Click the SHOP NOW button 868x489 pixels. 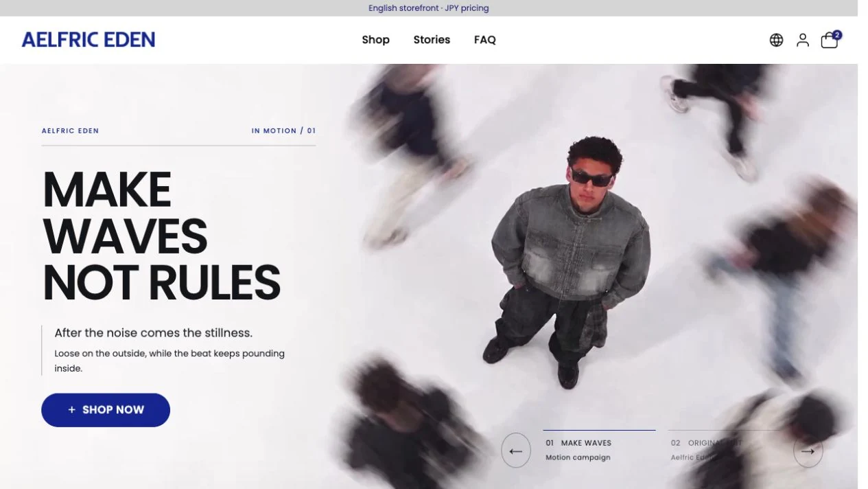click(x=106, y=410)
